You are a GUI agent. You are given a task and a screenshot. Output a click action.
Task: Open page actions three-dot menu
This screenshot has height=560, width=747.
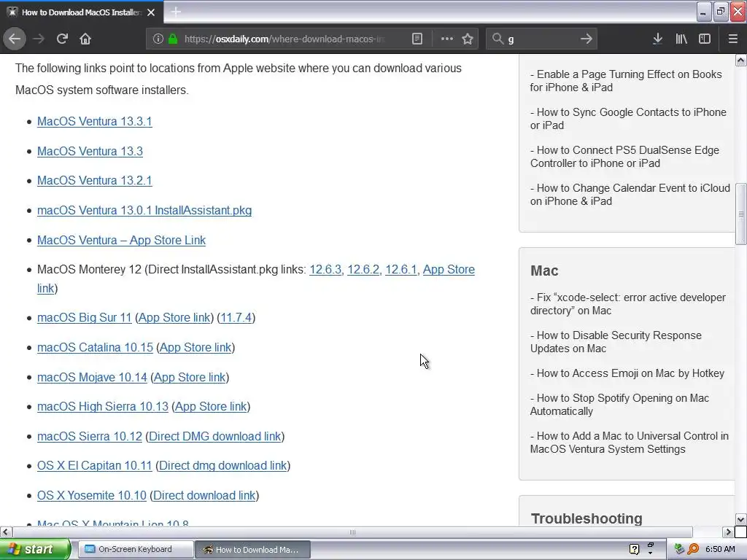447,39
